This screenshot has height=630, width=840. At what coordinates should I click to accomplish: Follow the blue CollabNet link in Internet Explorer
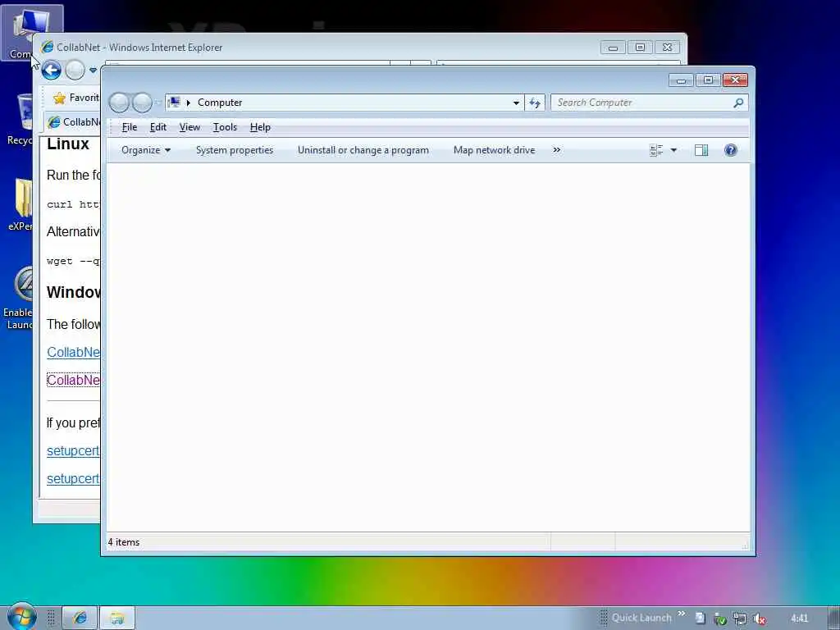click(73, 352)
